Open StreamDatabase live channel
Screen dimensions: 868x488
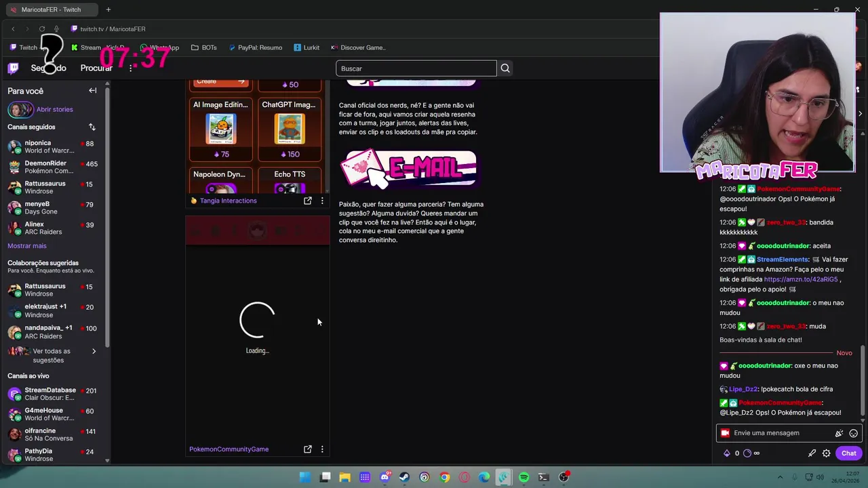pyautogui.click(x=53, y=394)
